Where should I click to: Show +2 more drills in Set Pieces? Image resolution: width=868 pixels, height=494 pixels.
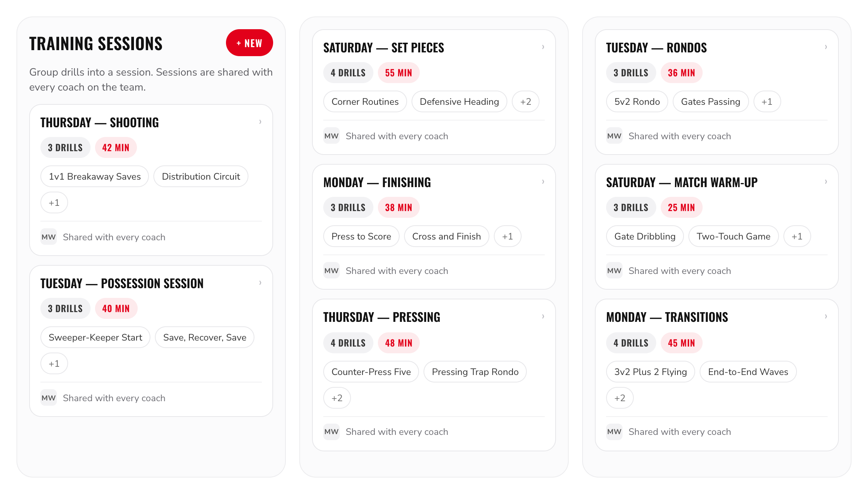click(526, 101)
